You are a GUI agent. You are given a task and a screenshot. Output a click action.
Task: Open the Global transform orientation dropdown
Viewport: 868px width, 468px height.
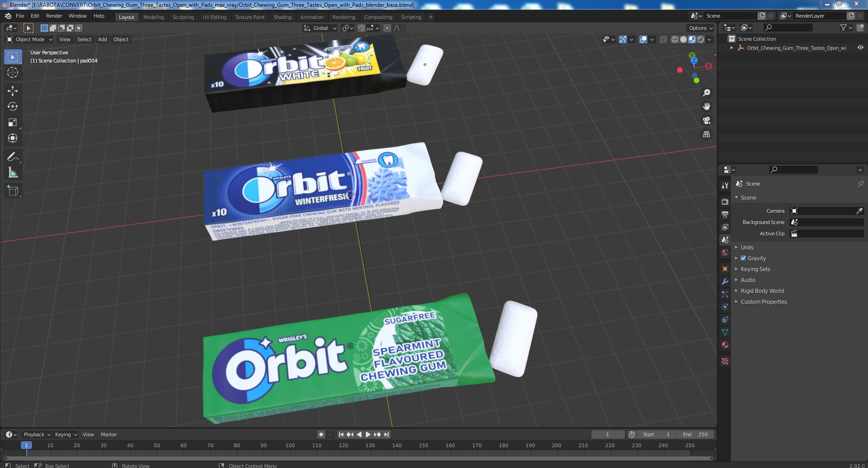(x=320, y=28)
